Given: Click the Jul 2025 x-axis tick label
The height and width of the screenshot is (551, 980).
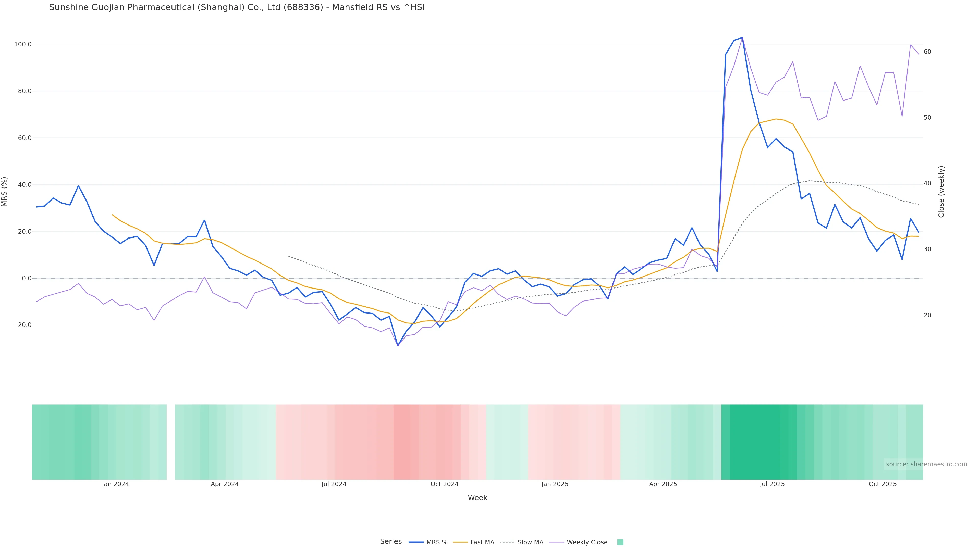Looking at the screenshot, I should (772, 484).
